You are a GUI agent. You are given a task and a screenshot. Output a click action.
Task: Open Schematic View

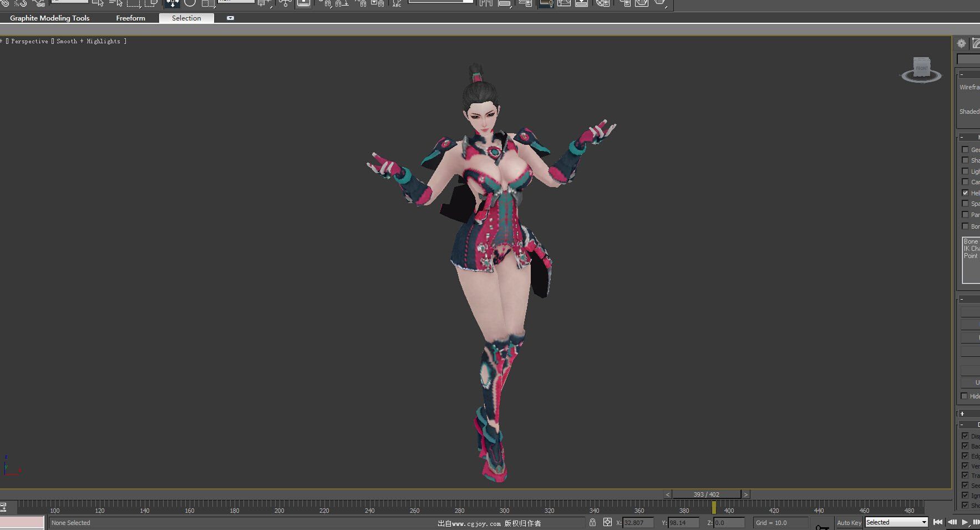point(582,3)
